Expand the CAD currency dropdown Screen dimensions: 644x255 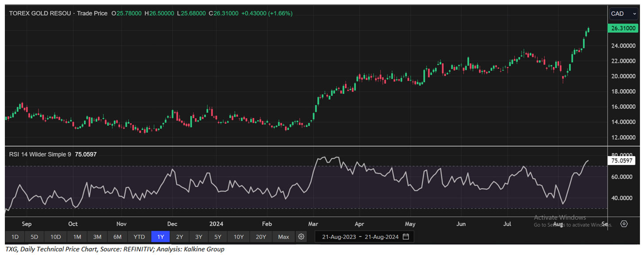point(624,14)
